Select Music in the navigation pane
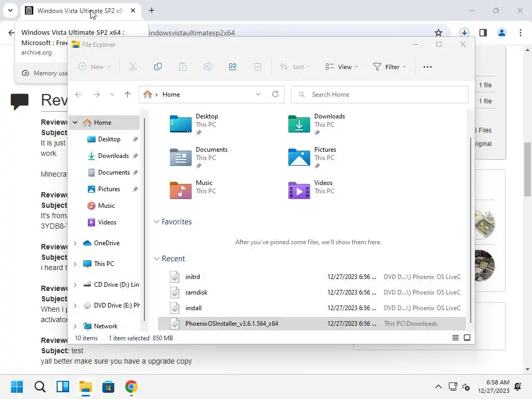This screenshot has height=399, width=532. coord(106,206)
